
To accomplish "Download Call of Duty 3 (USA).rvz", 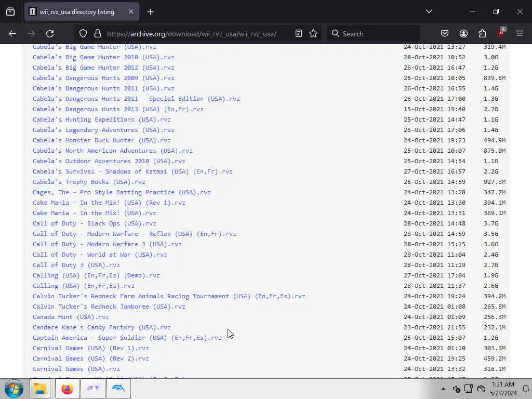I will [x=76, y=265].
